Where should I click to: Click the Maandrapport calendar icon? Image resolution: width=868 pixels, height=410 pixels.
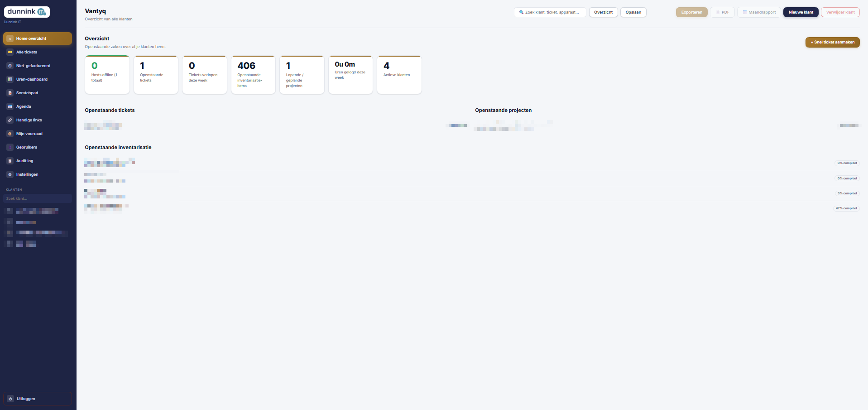click(745, 12)
